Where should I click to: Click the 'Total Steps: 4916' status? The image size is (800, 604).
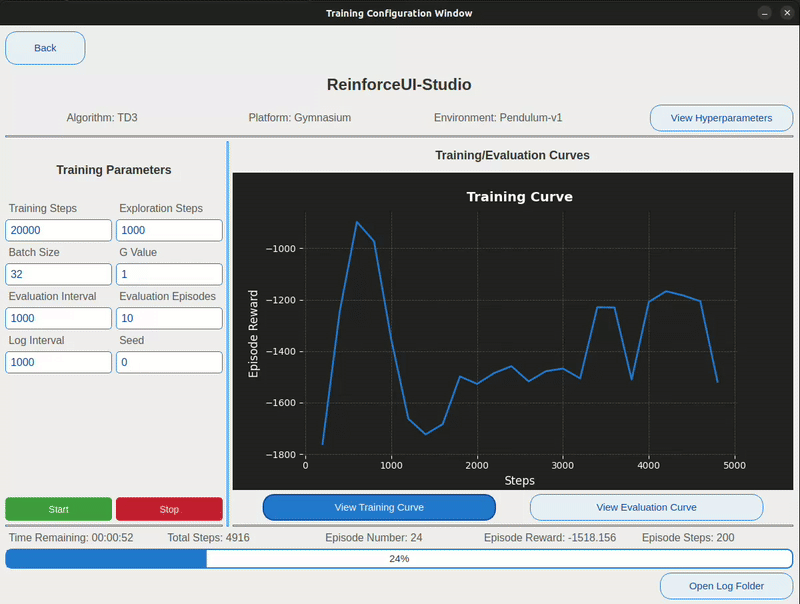(209, 538)
